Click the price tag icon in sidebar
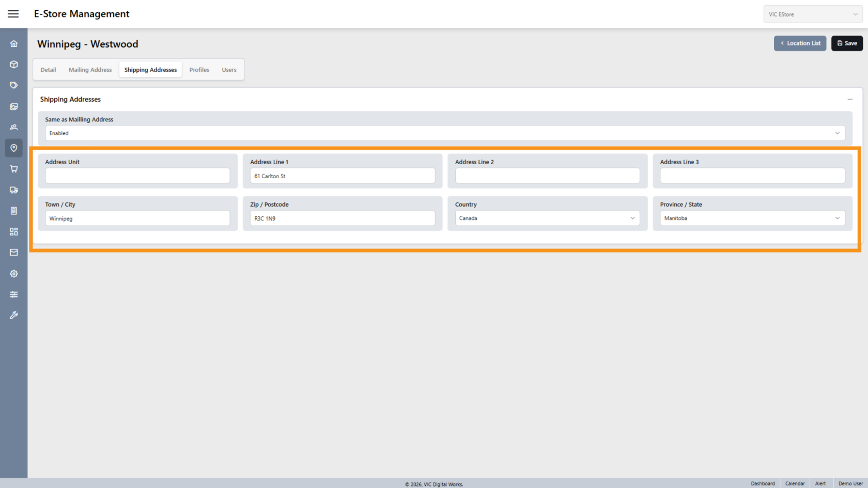Image resolution: width=868 pixels, height=488 pixels. click(x=14, y=85)
